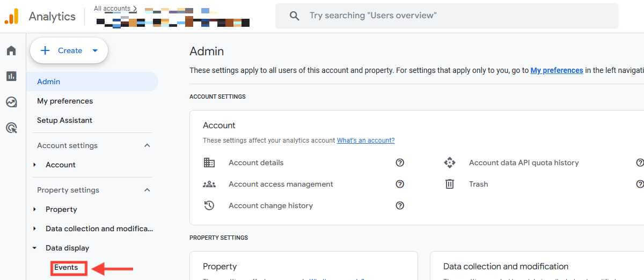644x280 pixels.
Task: Click help icon beside Account access management
Action: click(400, 184)
